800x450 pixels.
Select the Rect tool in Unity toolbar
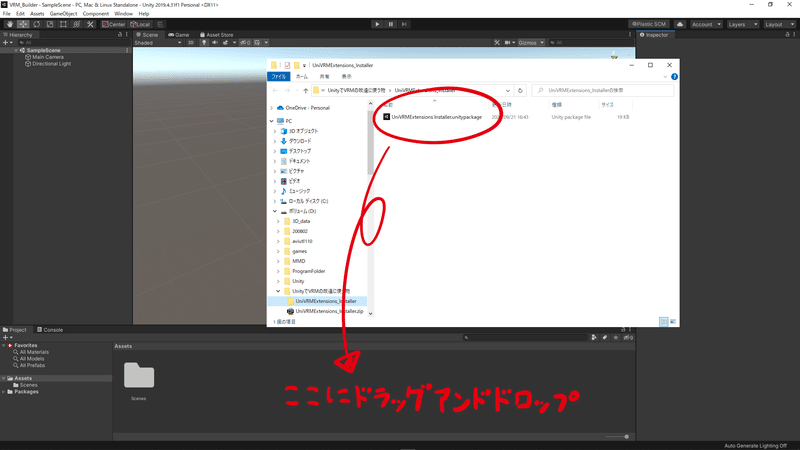click(63, 24)
